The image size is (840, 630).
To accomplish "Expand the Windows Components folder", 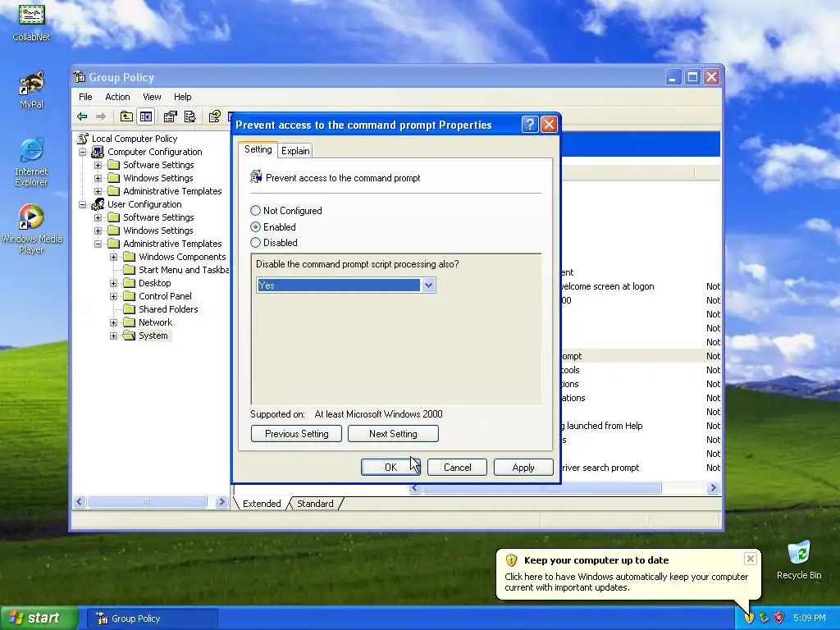I will click(x=113, y=257).
